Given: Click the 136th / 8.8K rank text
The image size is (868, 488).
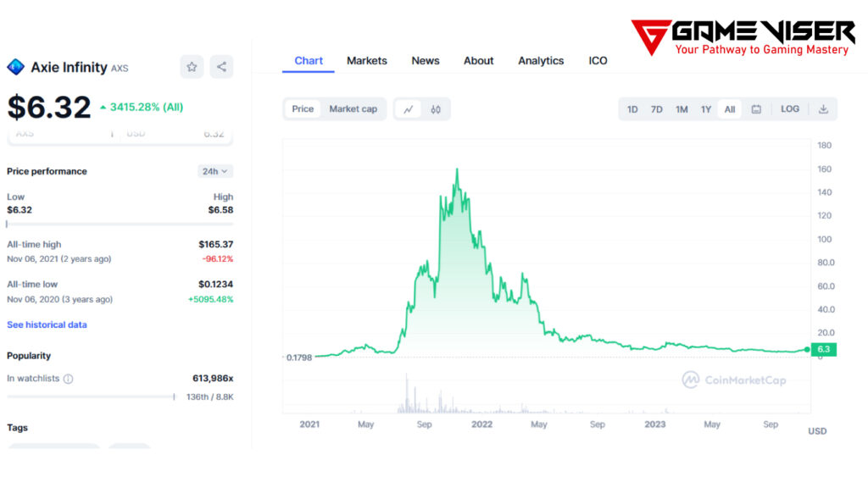Looking at the screenshot, I should (210, 397).
